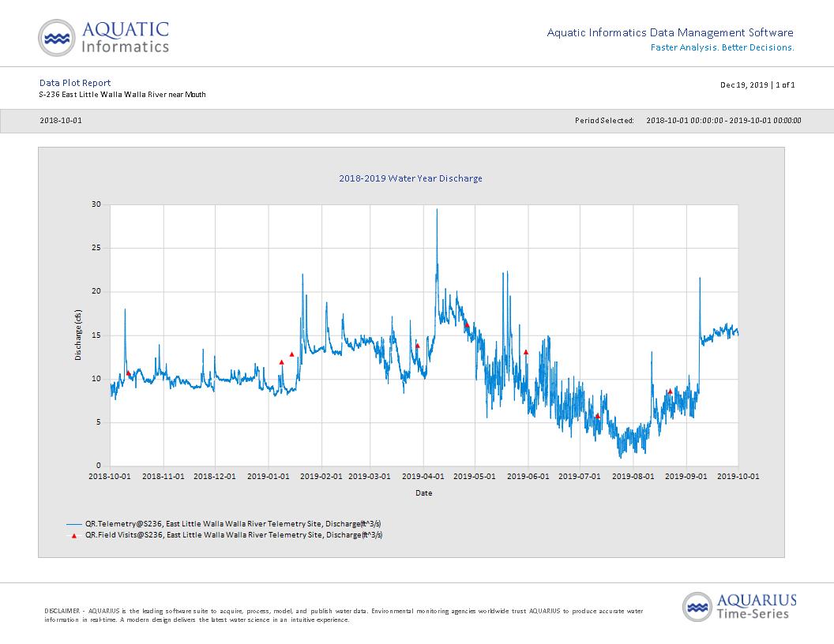834x644 pixels.
Task: Click the x-axis date 2019-06-01
Action: click(x=528, y=476)
